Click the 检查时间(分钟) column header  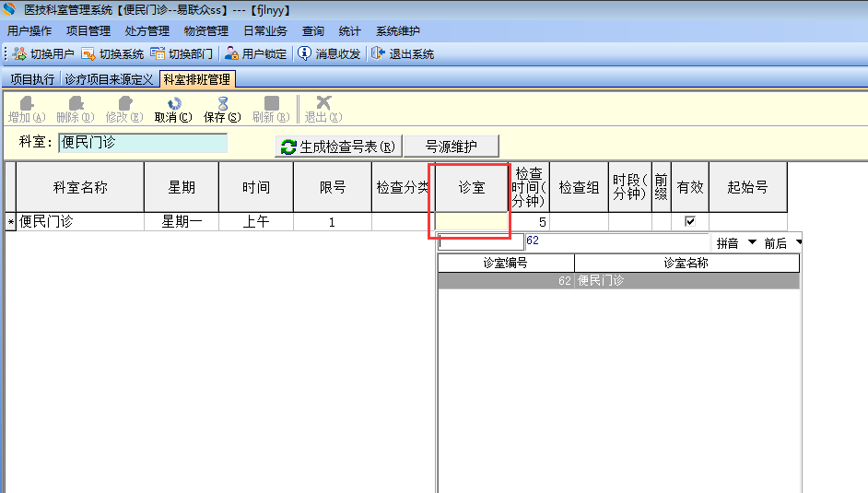pyautogui.click(x=529, y=187)
